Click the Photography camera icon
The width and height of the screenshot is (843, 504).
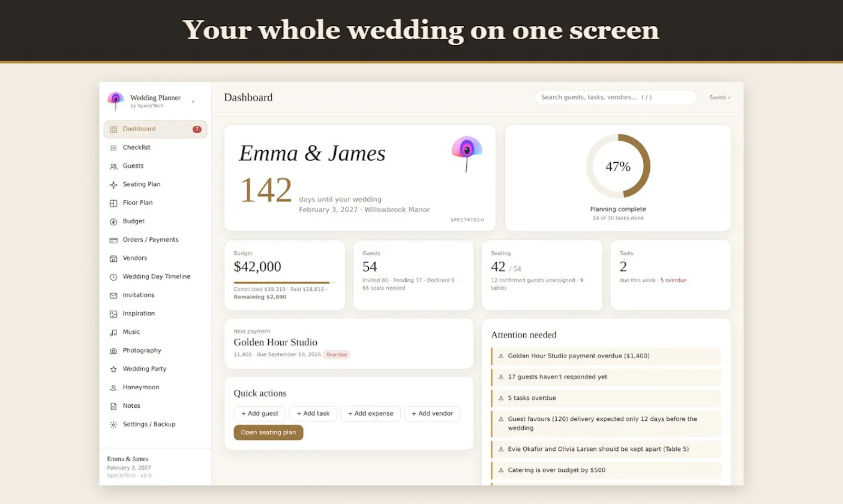tap(113, 351)
